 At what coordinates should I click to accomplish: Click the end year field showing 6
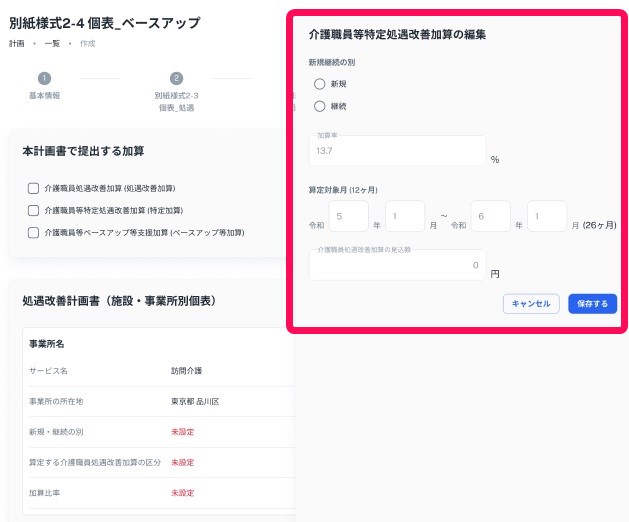tap(491, 216)
